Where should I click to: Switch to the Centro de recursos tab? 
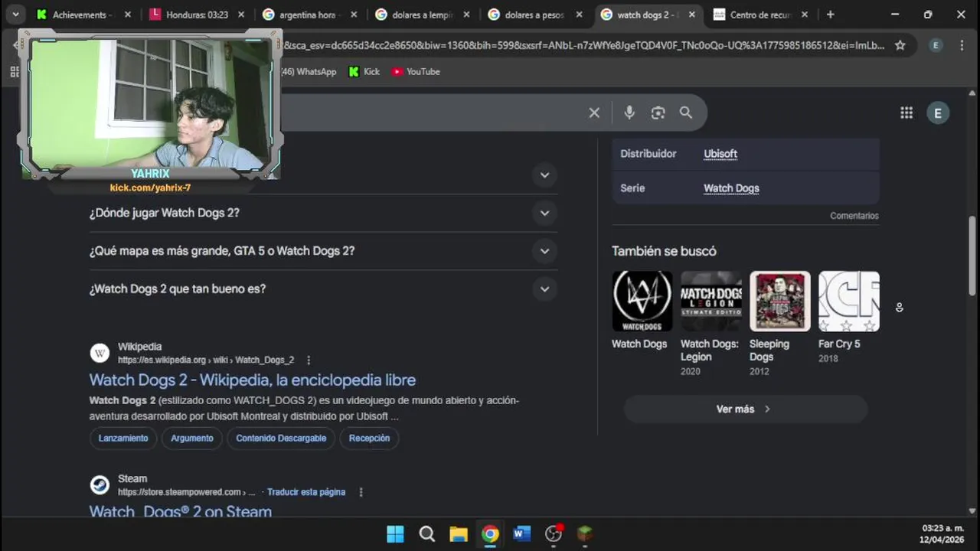[x=759, y=15]
